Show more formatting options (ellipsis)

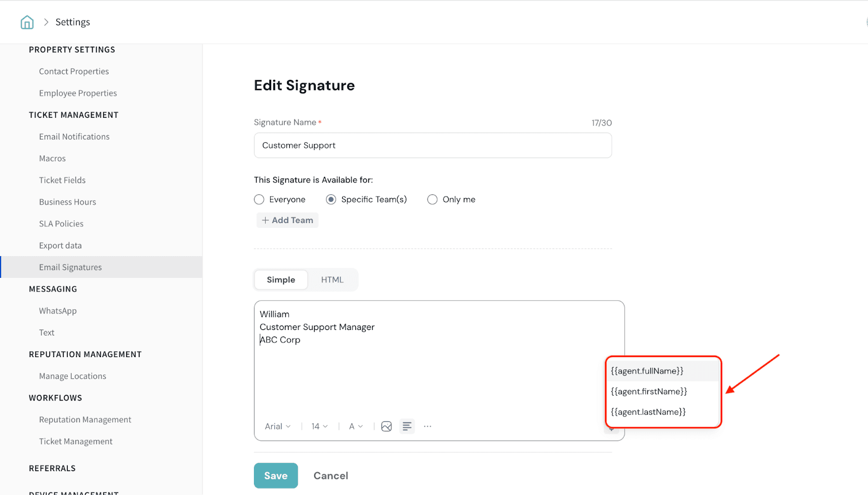pyautogui.click(x=427, y=427)
